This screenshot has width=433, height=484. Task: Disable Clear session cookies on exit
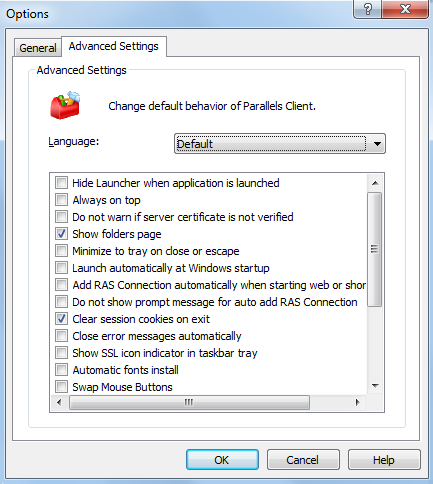pyautogui.click(x=61, y=319)
